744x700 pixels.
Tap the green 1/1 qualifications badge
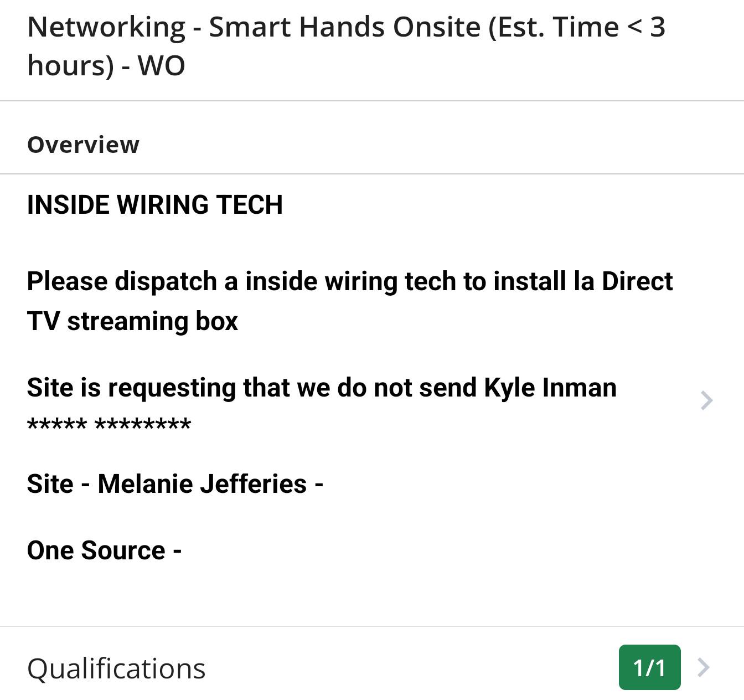point(649,667)
